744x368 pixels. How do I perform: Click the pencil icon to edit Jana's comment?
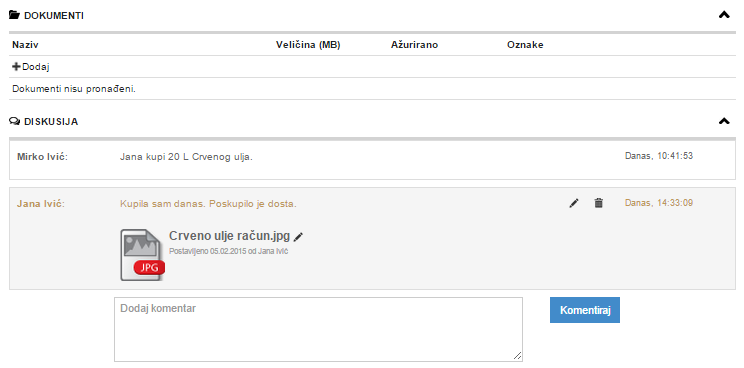point(574,203)
